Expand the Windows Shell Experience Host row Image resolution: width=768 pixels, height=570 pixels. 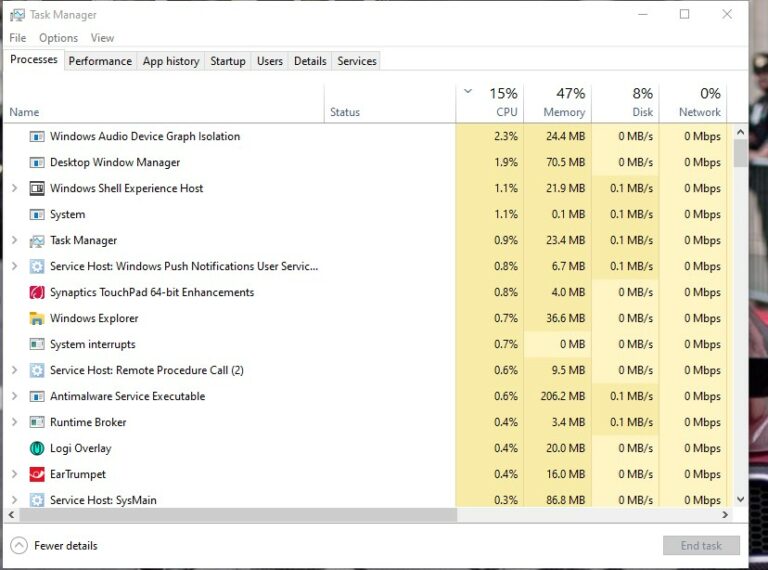click(x=14, y=188)
